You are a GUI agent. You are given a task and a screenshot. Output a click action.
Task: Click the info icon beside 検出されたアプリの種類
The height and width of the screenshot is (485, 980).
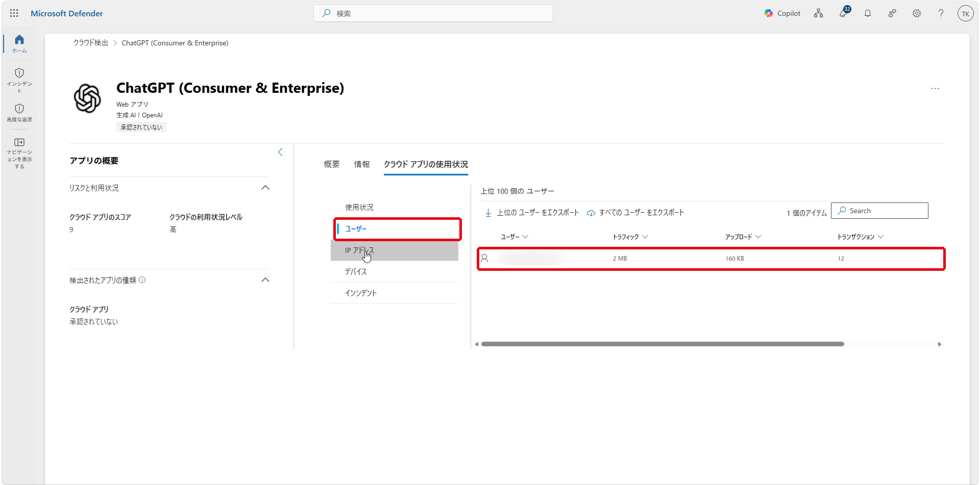142,280
